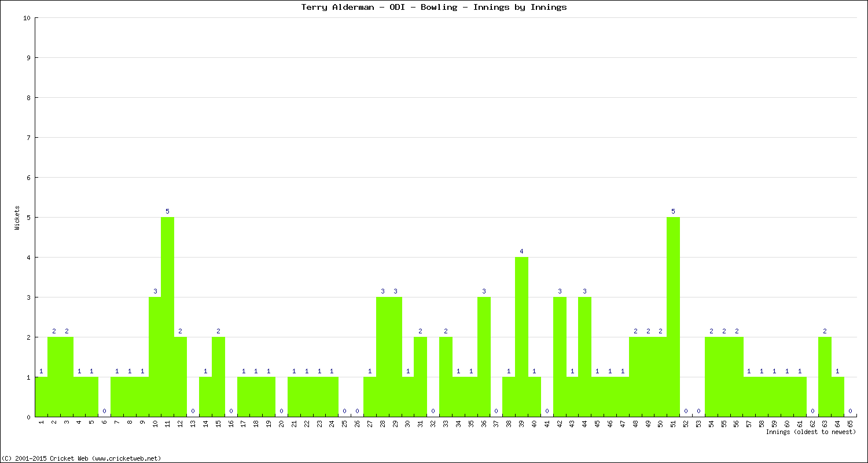Select the 1-wicket bar at innings 1
Viewport: 868px width, 463px height.
pos(42,397)
